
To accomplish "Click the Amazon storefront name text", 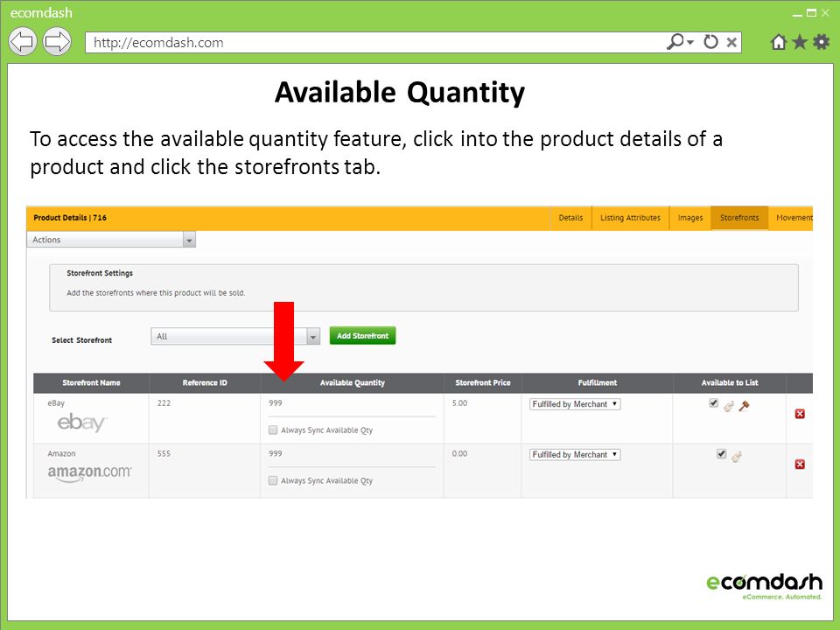I will click(61, 454).
